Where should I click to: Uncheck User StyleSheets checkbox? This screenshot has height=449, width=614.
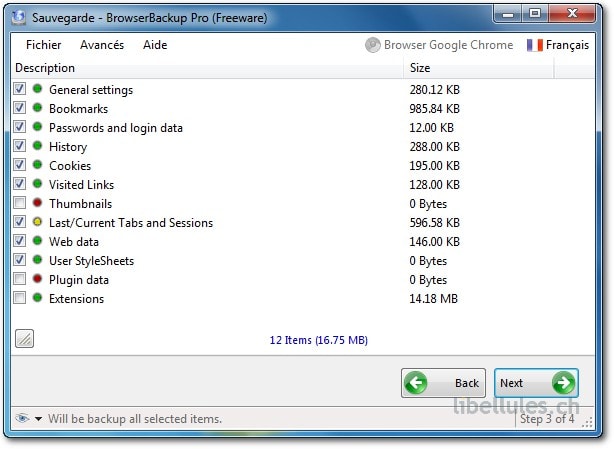point(20,260)
